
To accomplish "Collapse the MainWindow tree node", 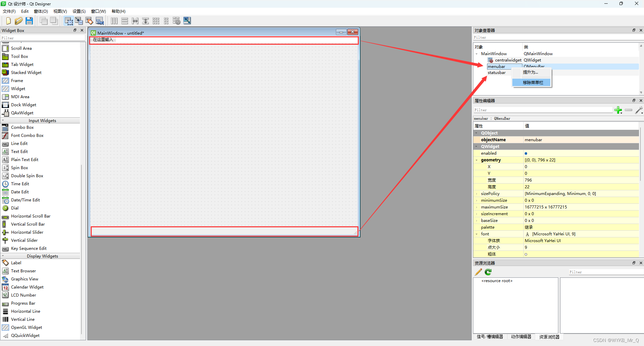I will (x=477, y=54).
